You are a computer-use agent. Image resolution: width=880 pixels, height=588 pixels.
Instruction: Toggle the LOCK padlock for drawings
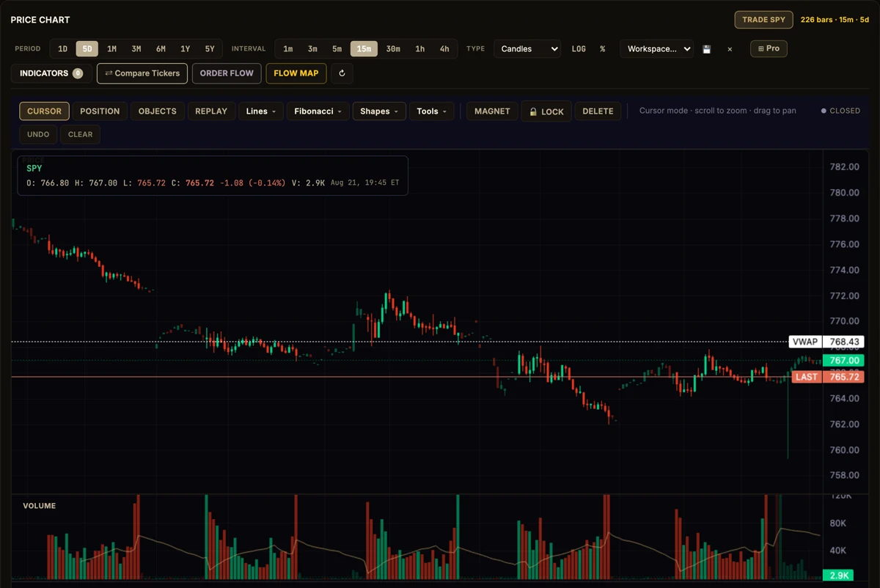click(x=546, y=111)
